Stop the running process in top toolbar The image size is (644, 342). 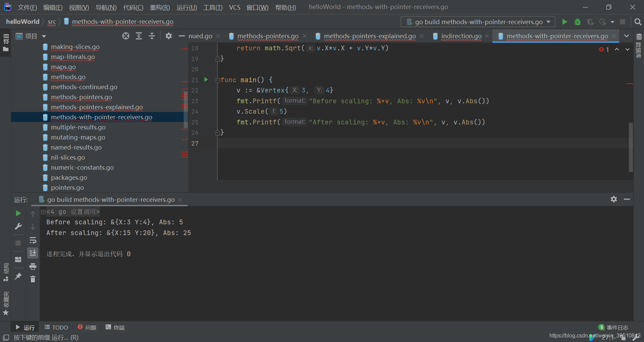click(x=623, y=22)
